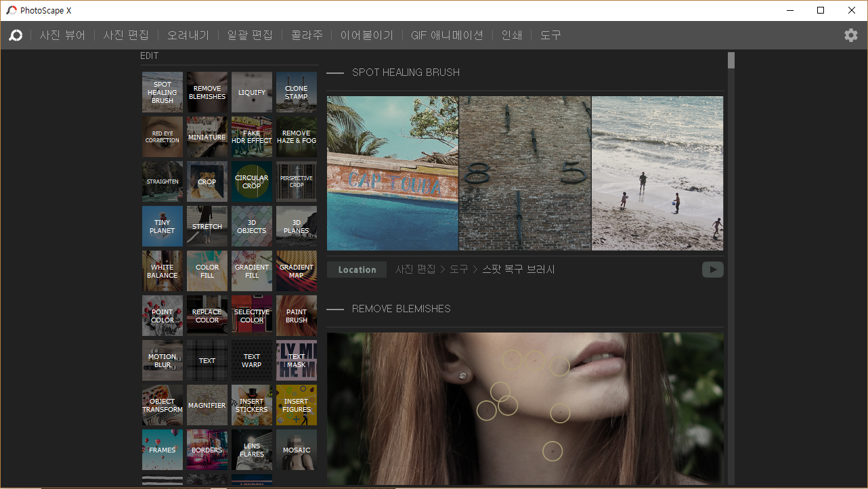Click the vertical scrollbar thumb
The width and height of the screenshot is (868, 489).
tap(731, 60)
